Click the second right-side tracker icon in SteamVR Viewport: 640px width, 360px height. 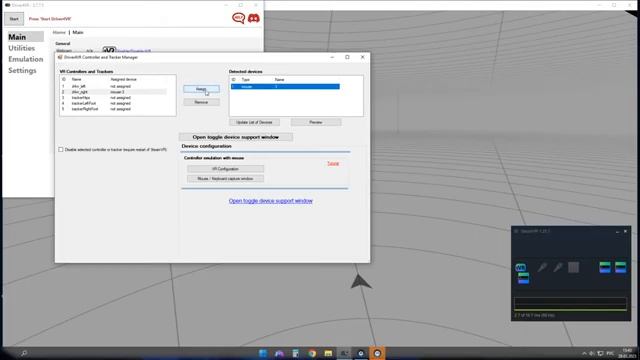pyautogui.click(x=620, y=267)
